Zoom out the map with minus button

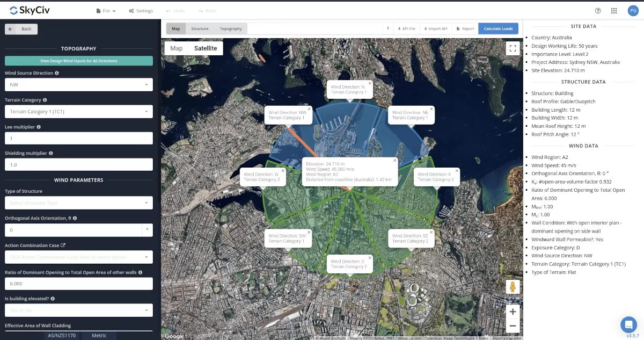click(513, 325)
